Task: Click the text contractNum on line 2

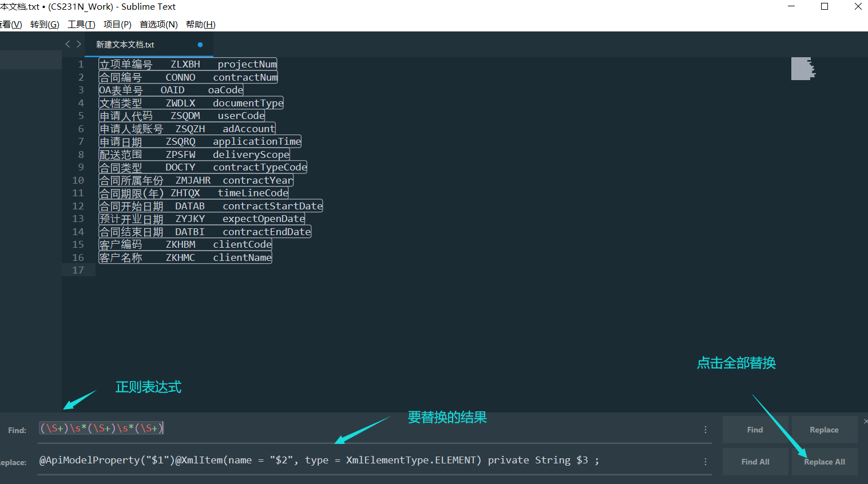Action: click(245, 77)
